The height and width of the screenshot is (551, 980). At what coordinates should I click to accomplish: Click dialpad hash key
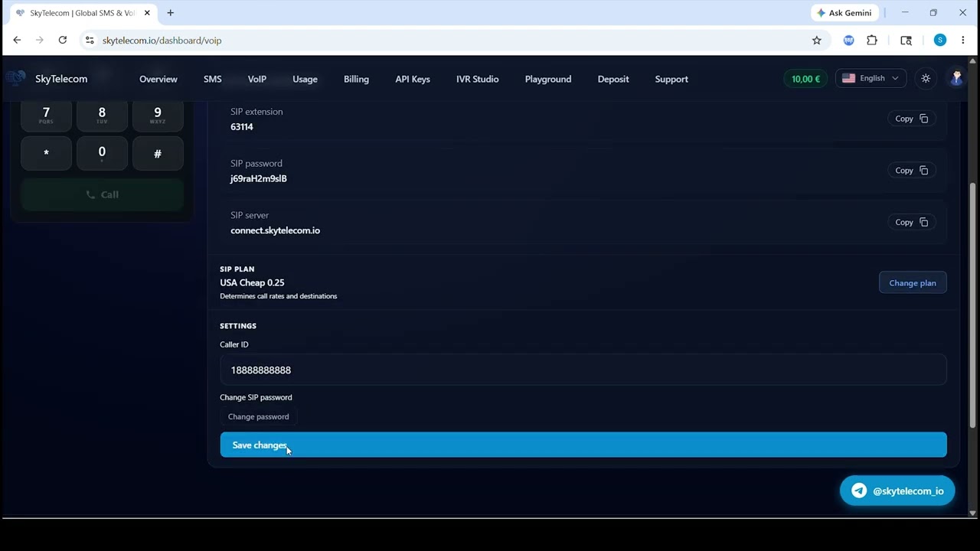tap(158, 154)
